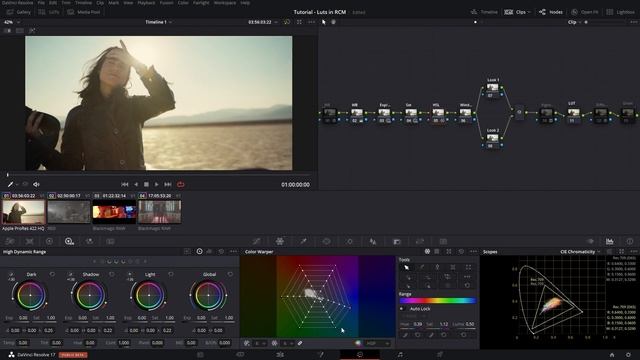Toggle loop playback
The width and height of the screenshot is (640, 360).
click(x=180, y=184)
